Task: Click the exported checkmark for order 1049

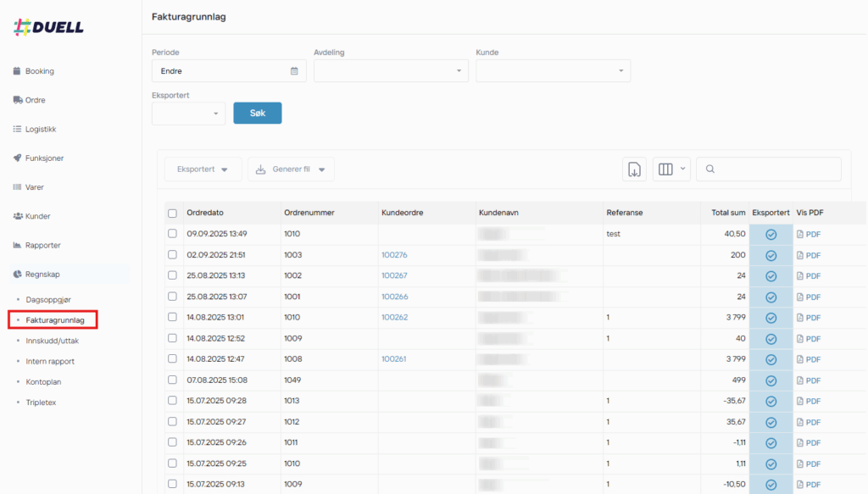Action: pos(771,380)
